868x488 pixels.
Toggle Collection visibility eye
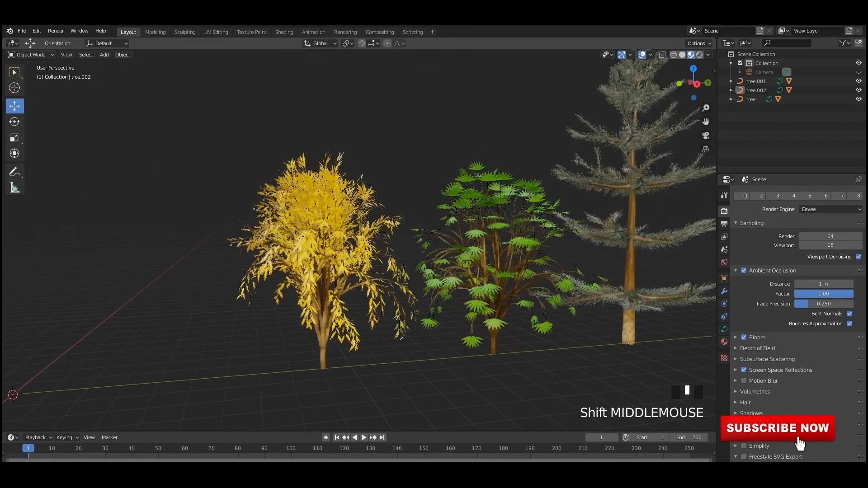(858, 63)
